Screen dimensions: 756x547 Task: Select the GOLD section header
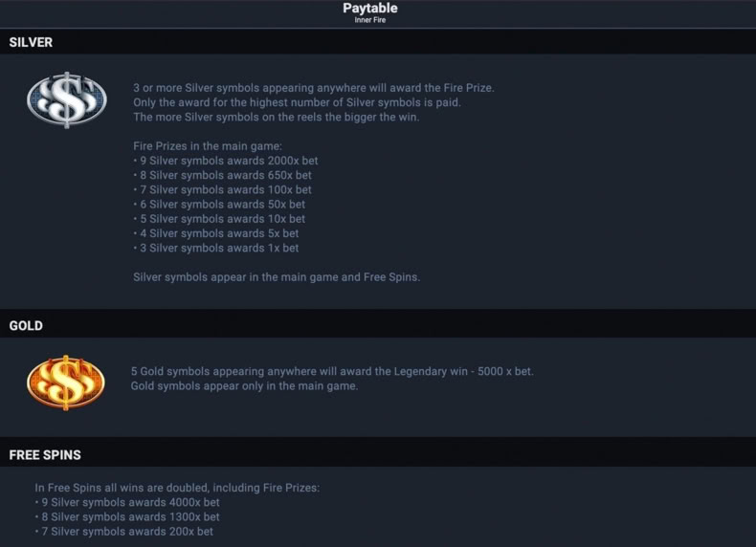click(26, 326)
